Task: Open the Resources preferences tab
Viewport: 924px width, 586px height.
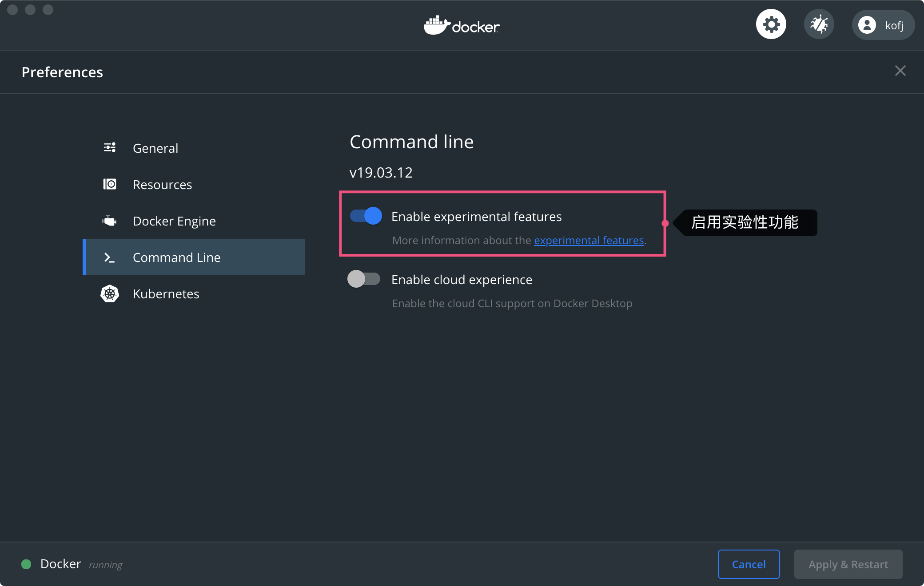Action: click(194, 185)
